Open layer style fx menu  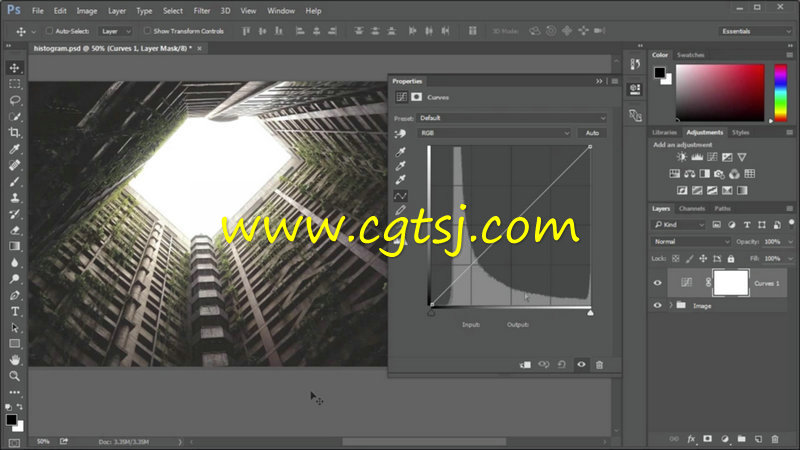pyautogui.click(x=691, y=439)
